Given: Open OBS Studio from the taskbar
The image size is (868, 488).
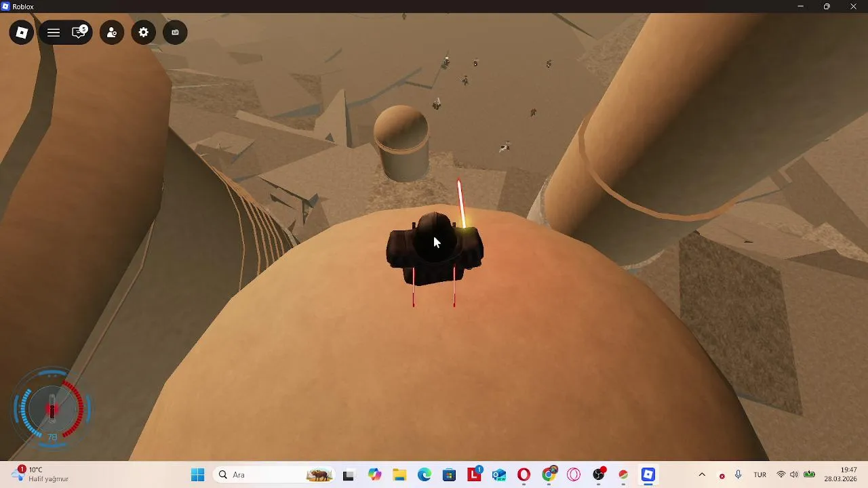Looking at the screenshot, I should (599, 474).
